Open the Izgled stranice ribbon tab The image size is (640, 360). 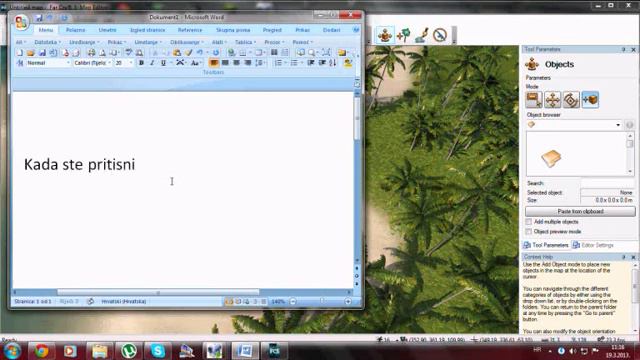tap(147, 30)
